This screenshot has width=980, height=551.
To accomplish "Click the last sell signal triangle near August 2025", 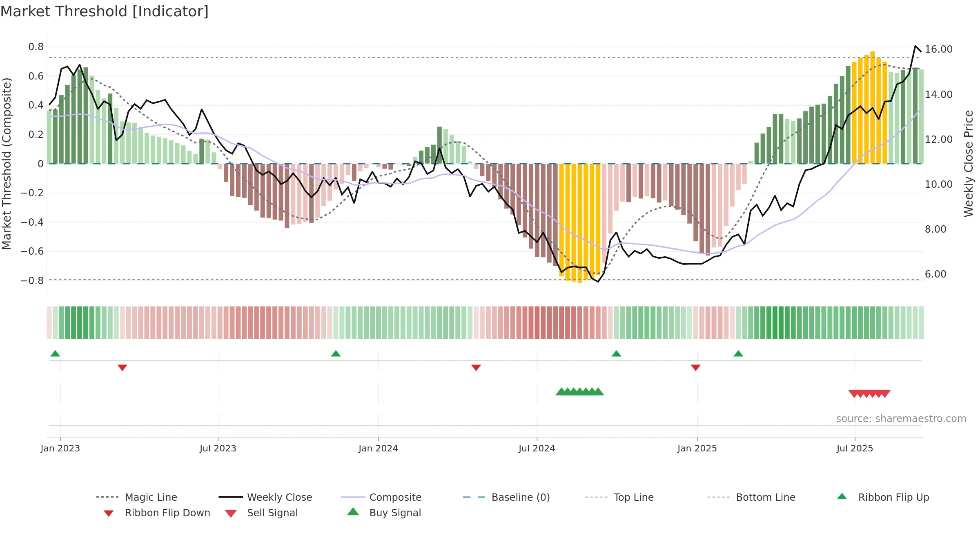I will [885, 393].
